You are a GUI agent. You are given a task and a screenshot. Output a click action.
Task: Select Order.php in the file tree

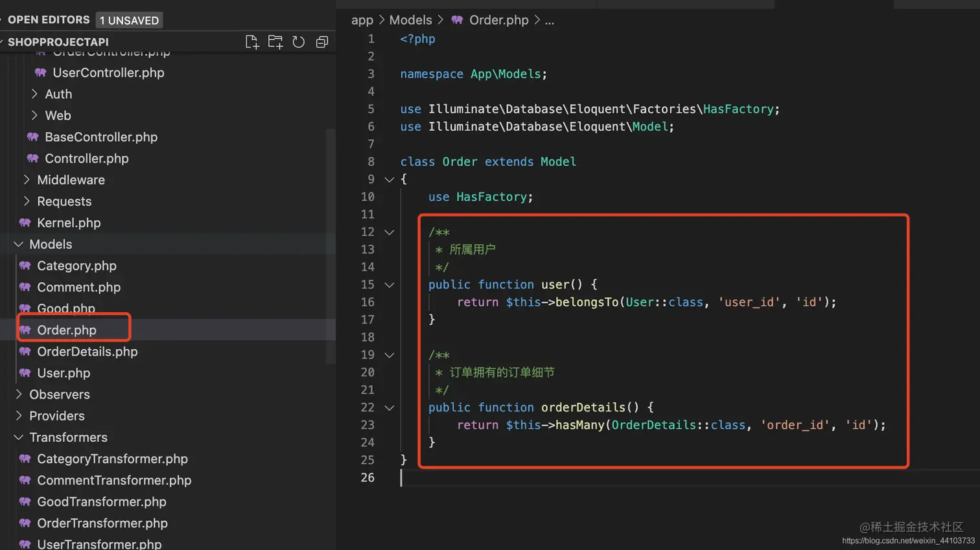[67, 330]
